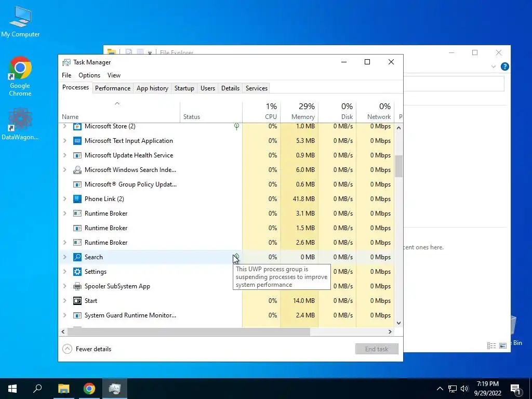The image size is (532, 399).
Task: Click the help icon in File Explorer window
Action: pos(505,66)
